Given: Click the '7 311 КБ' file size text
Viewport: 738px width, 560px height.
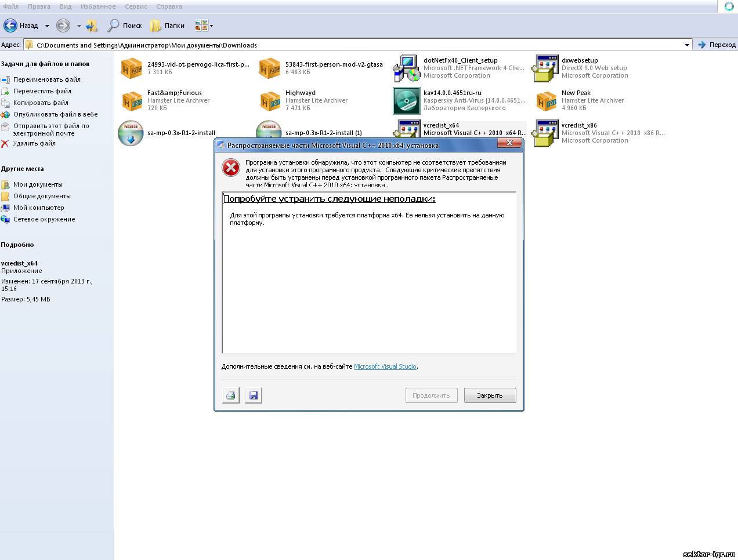Looking at the screenshot, I should click(x=160, y=72).
